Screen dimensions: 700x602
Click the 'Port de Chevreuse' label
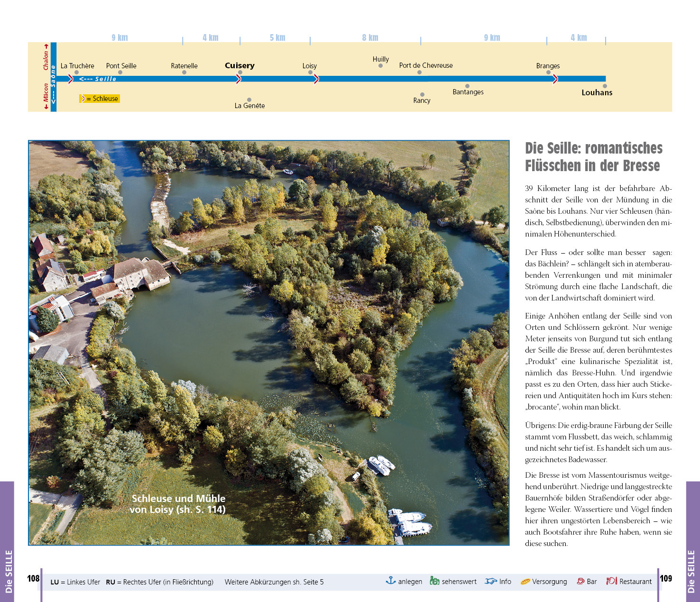(425, 65)
